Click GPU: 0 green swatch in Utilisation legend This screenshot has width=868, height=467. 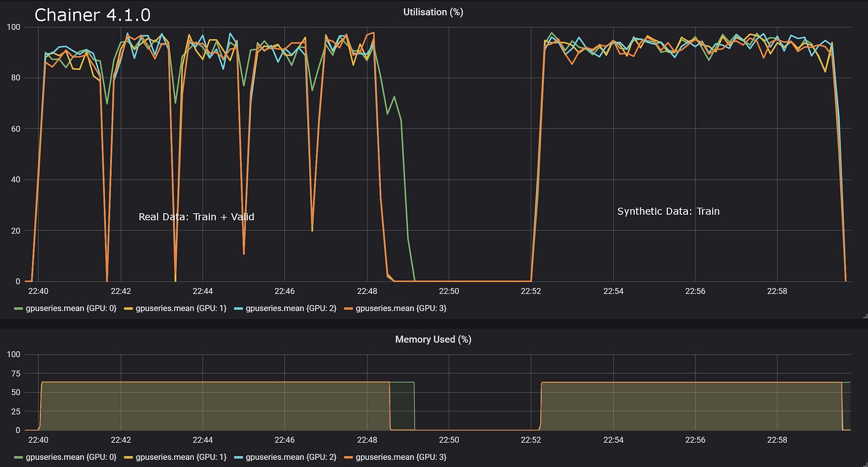coord(18,309)
